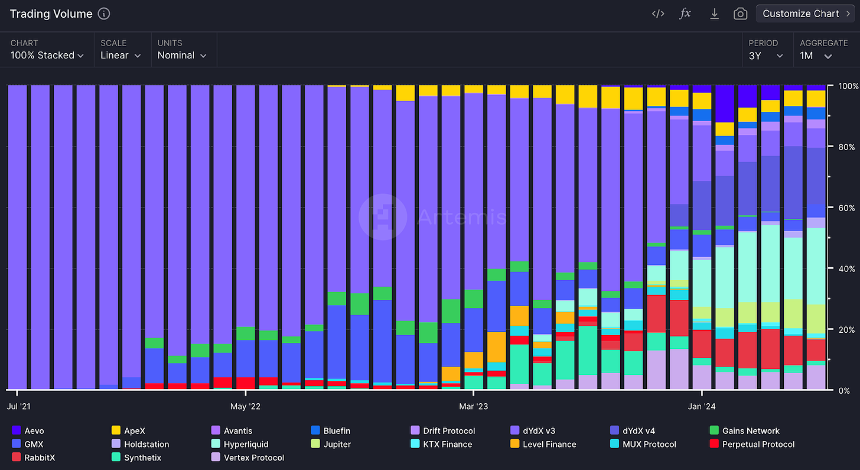Click the Jul '21 first chart bar

coord(18,237)
